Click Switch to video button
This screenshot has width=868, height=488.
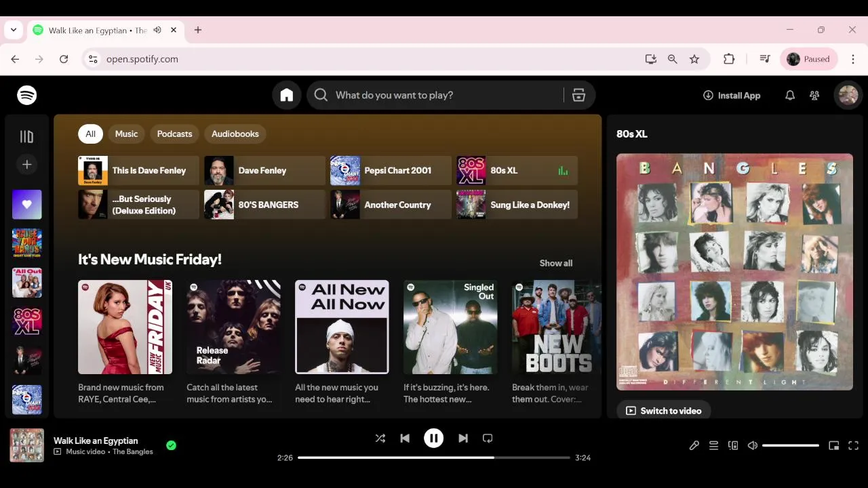(663, 411)
